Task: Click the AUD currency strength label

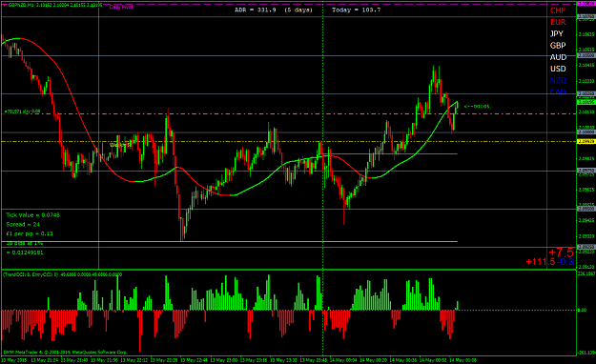Action: 558,57
